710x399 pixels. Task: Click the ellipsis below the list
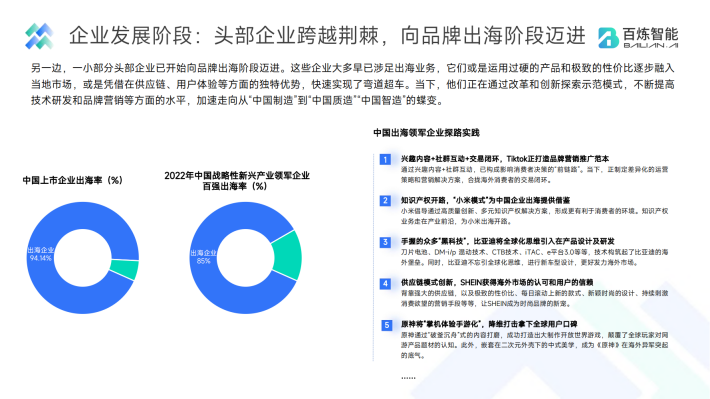[408, 377]
